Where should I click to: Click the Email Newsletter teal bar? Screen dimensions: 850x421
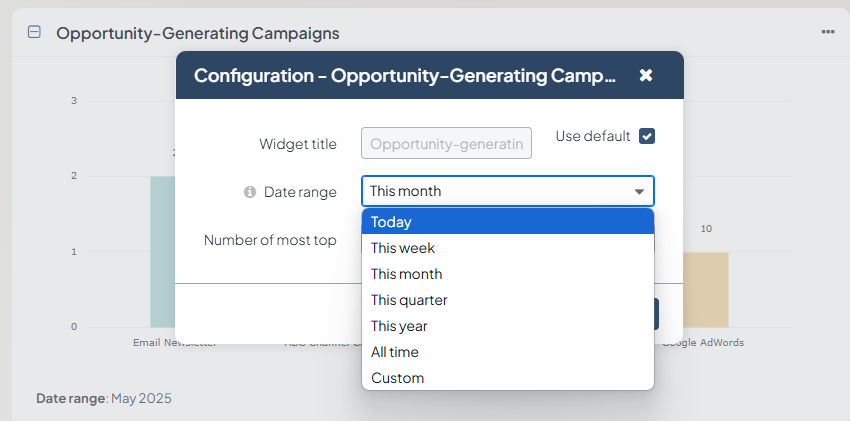tap(163, 252)
